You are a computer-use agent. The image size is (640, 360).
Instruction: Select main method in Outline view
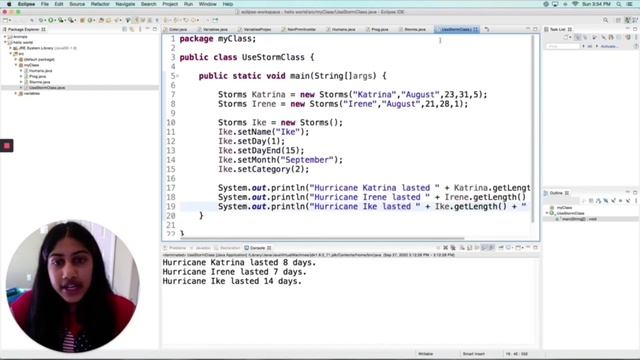point(579,219)
